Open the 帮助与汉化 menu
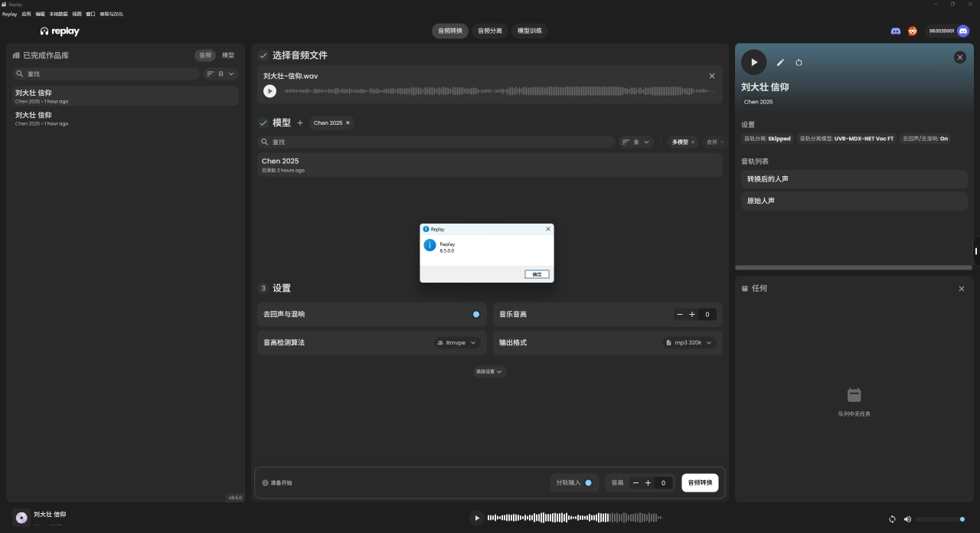 coord(111,14)
